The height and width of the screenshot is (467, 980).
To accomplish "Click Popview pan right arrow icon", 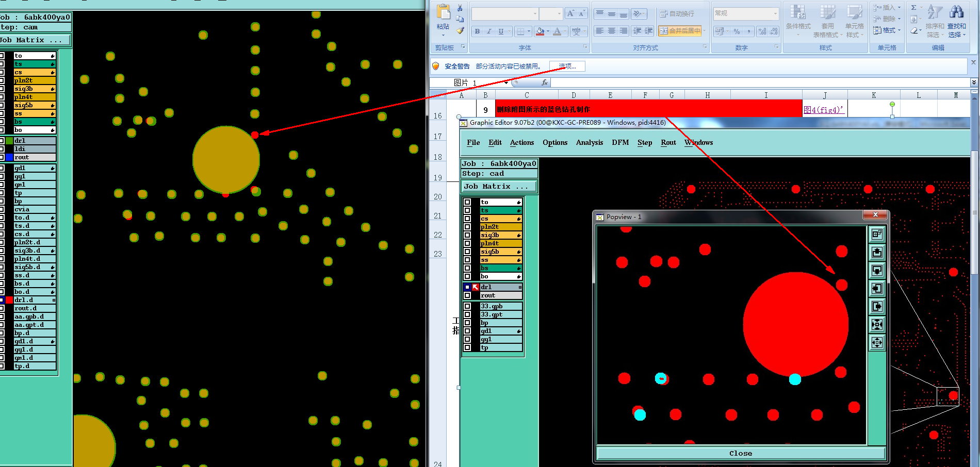I will 877,306.
